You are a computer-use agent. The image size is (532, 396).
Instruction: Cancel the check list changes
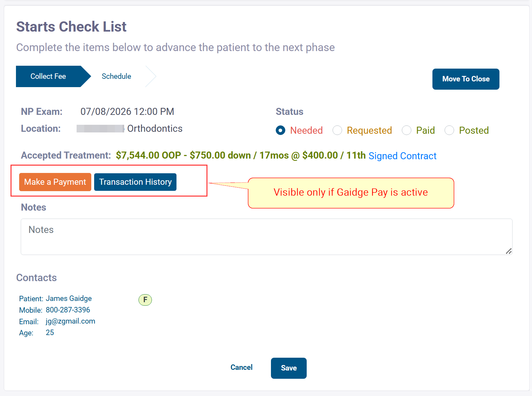(x=242, y=367)
